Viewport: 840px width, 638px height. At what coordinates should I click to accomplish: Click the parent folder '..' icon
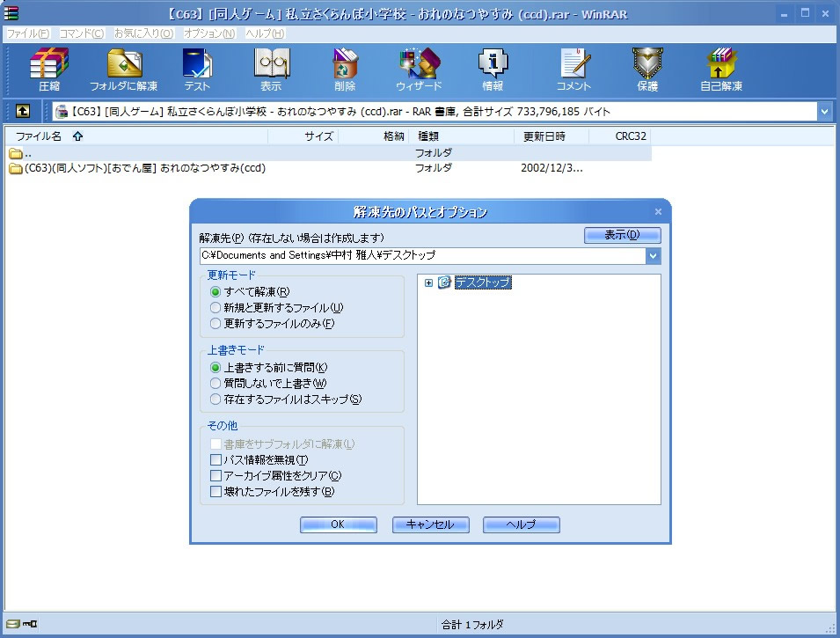16,153
